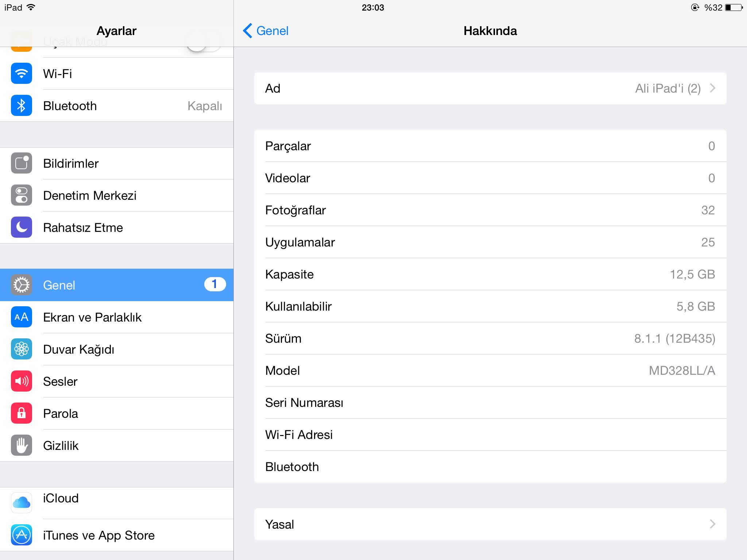Tap the Rahatsız Etme moon icon
747x560 pixels.
pos(22,227)
